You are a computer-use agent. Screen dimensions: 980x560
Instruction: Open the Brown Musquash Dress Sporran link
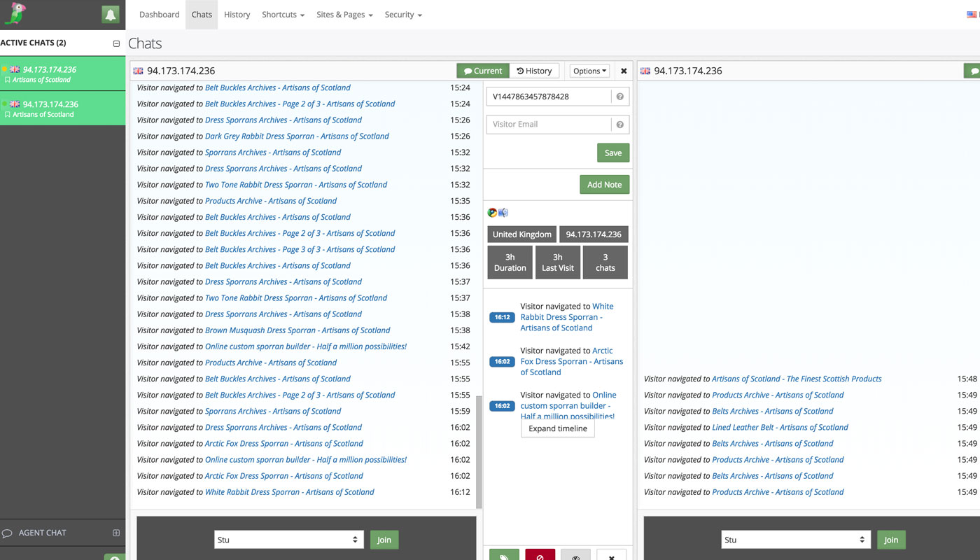(x=297, y=330)
